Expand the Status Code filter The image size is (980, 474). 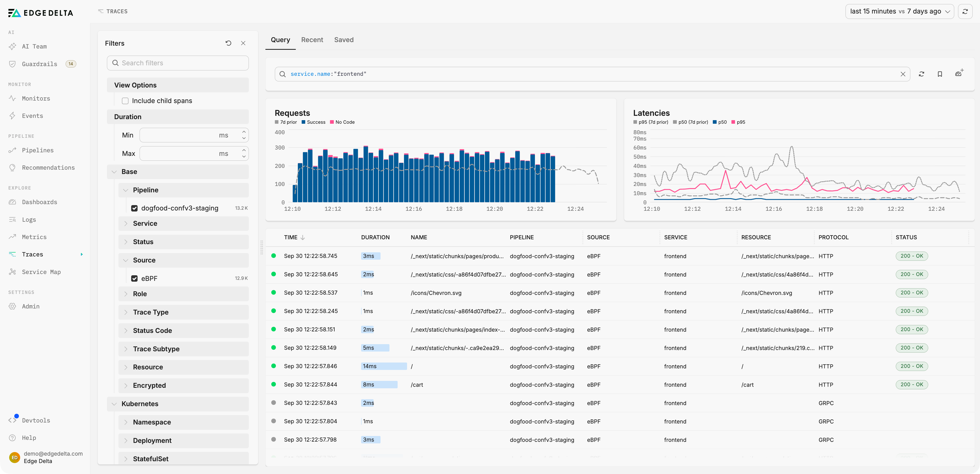coord(183,331)
